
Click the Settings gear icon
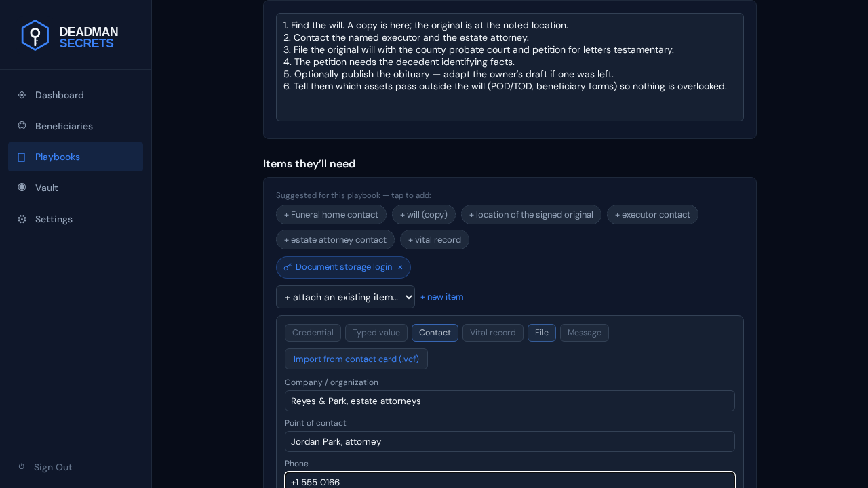click(x=22, y=219)
